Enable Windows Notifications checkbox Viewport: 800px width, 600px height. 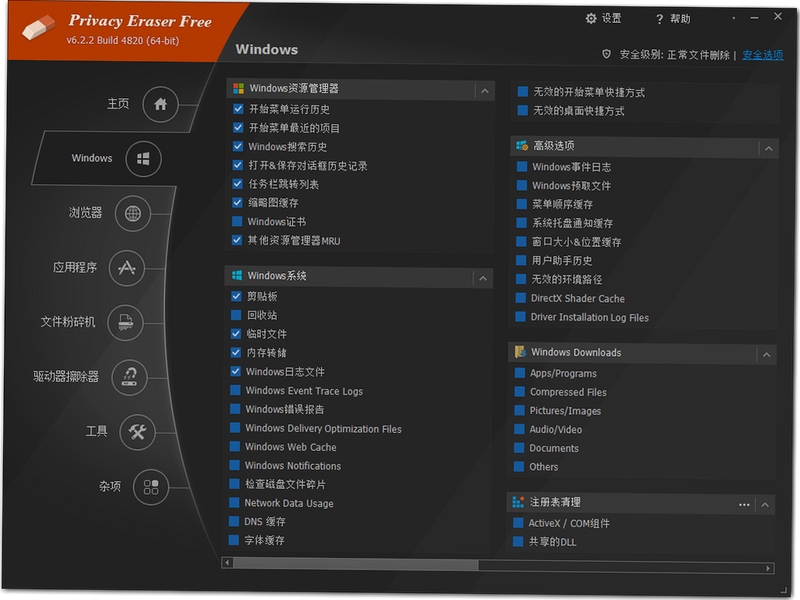coord(235,465)
